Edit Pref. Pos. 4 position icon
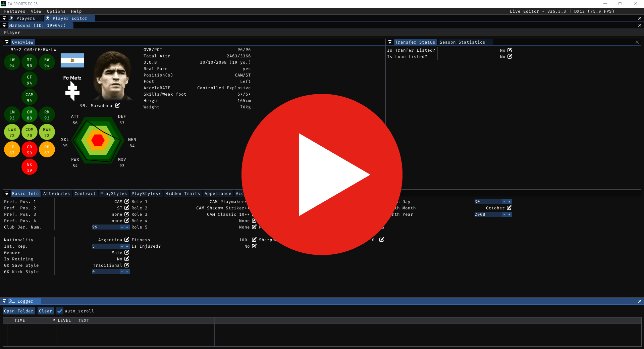 [x=127, y=220]
